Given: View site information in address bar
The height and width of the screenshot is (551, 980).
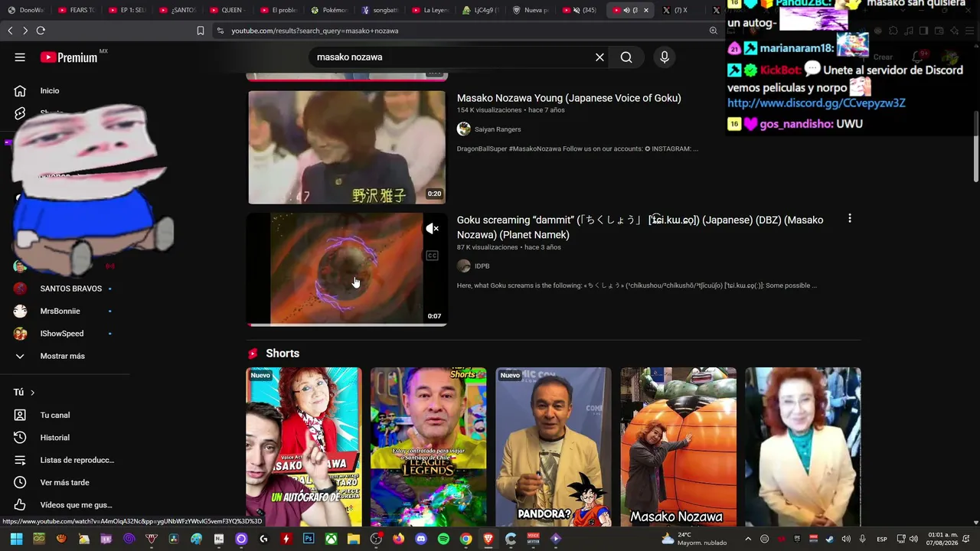Looking at the screenshot, I should pyautogui.click(x=220, y=31).
